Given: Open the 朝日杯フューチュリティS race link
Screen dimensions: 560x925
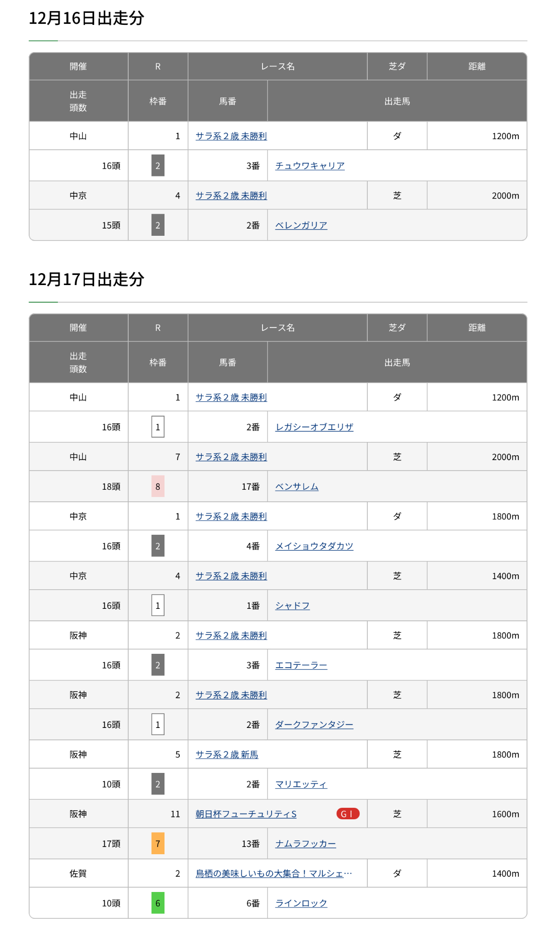Looking at the screenshot, I should [x=246, y=814].
